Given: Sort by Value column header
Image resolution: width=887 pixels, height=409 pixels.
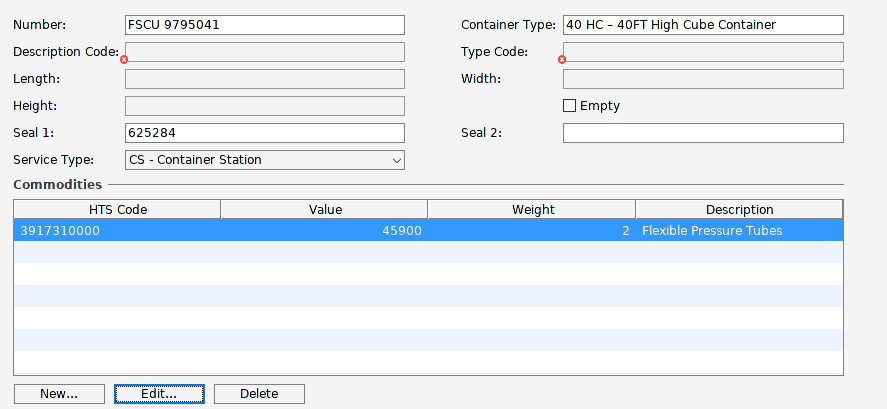Looking at the screenshot, I should click(324, 209).
